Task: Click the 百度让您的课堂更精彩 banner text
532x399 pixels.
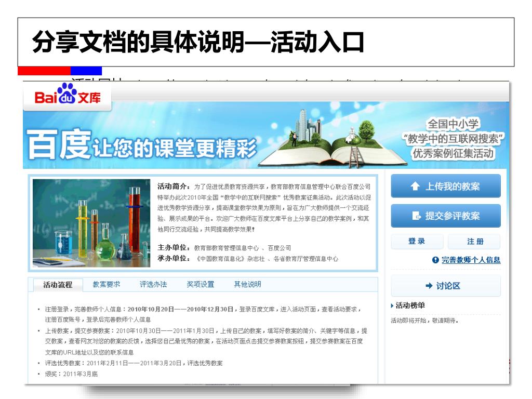Action: 142,145
